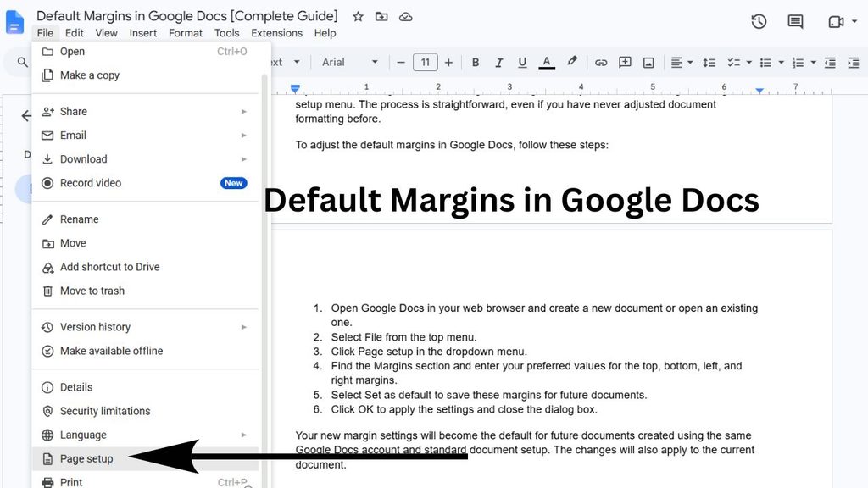868x488 pixels.
Task: Open the text color picker
Action: (547, 63)
